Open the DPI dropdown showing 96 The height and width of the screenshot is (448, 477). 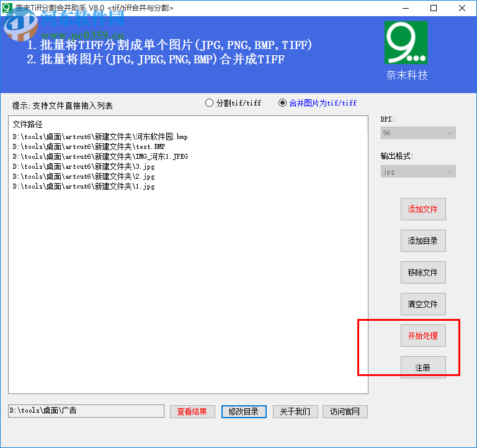pyautogui.click(x=418, y=133)
